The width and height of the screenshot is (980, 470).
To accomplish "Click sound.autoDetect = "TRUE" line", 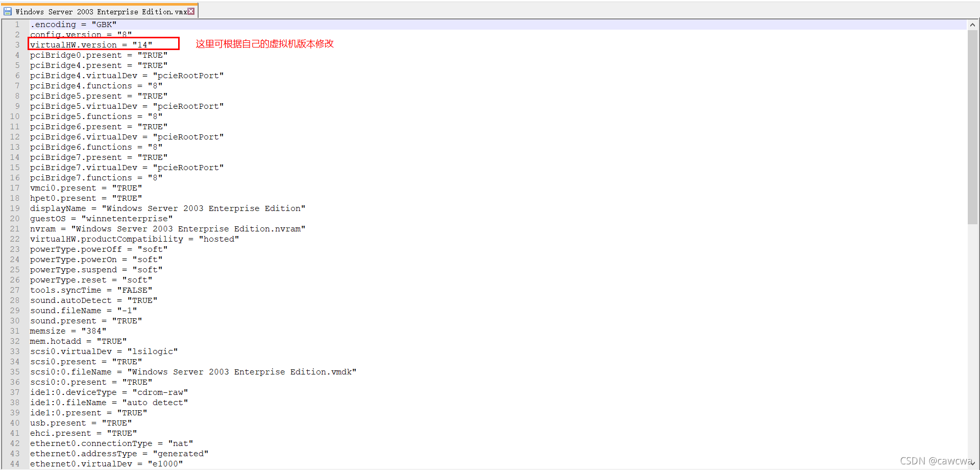I will point(93,300).
